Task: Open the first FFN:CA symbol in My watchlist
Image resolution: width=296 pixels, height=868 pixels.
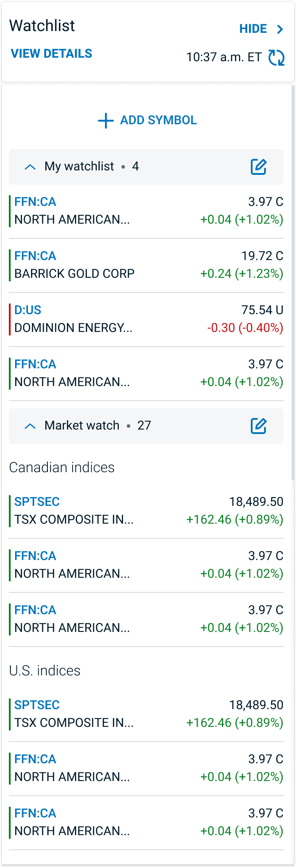Action: pos(35,202)
